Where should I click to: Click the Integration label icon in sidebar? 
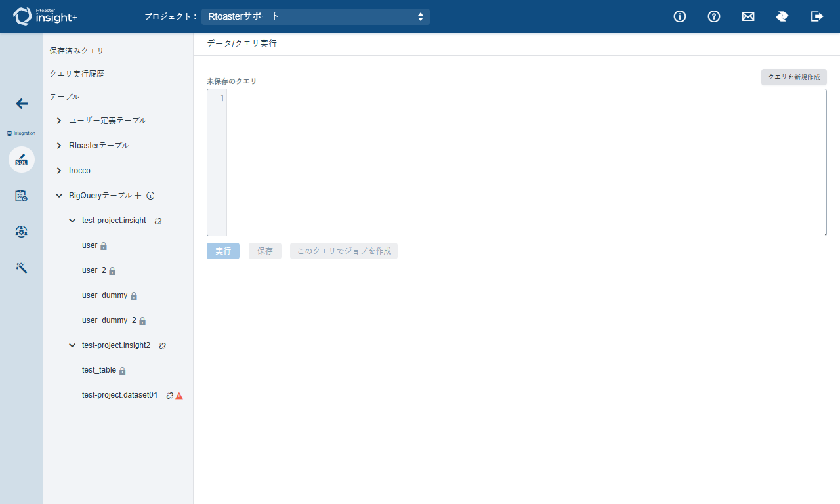point(21,133)
